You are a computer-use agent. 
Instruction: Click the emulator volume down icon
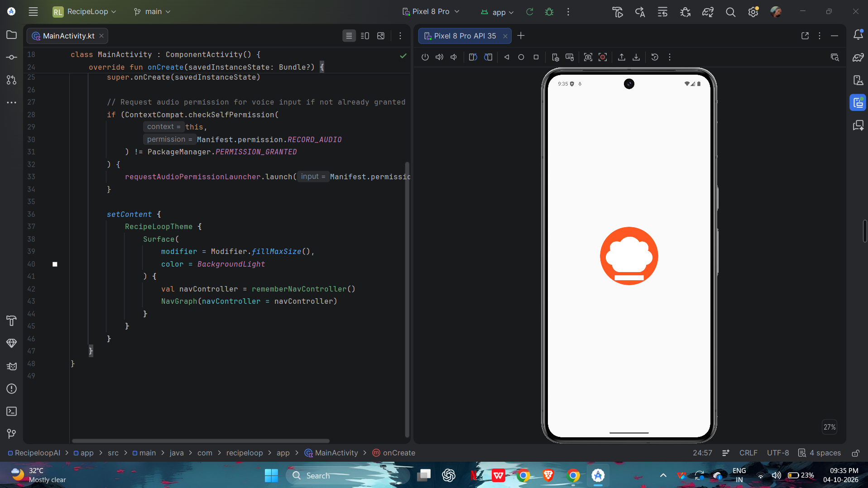coord(454,57)
